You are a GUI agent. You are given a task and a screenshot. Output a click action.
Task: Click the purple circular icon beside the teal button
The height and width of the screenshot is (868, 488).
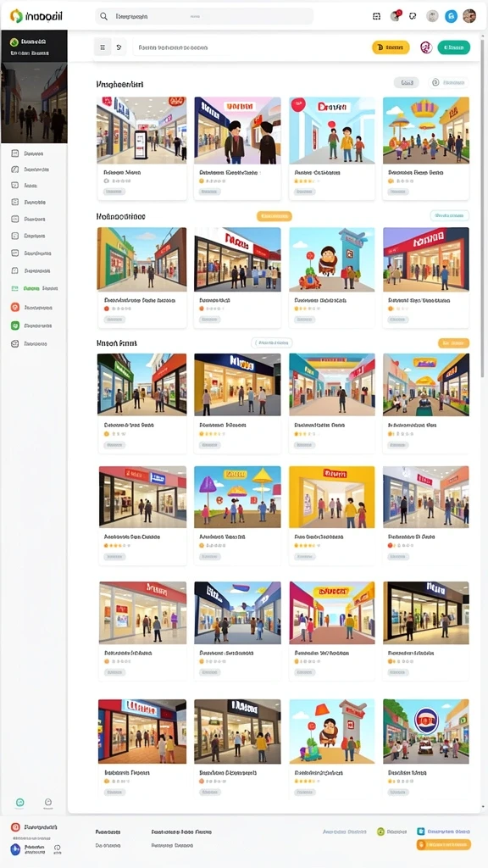426,47
